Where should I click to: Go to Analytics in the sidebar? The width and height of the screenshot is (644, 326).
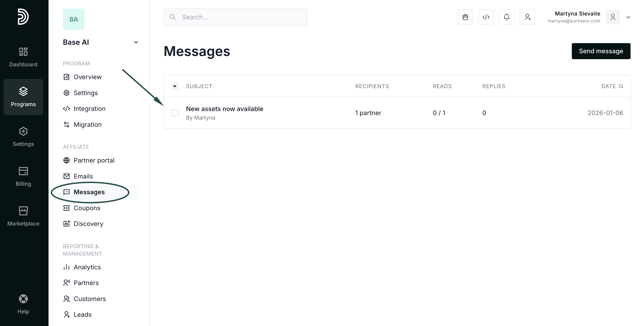click(x=87, y=267)
